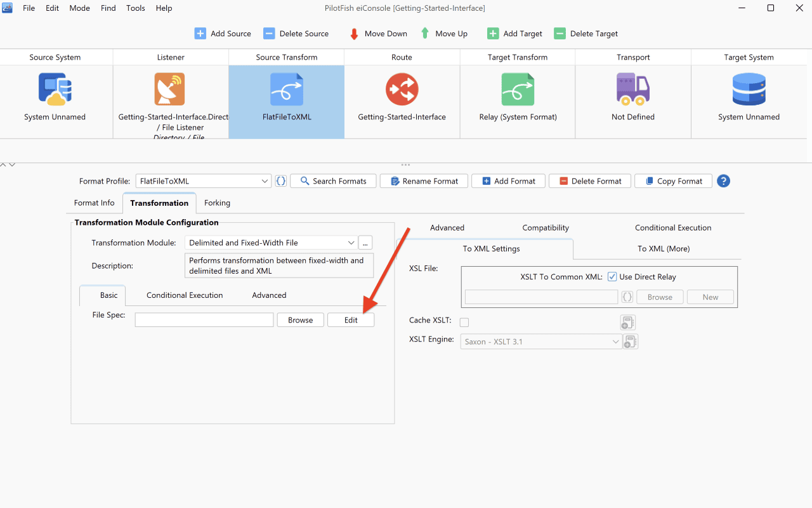The height and width of the screenshot is (508, 812).
Task: Click the Edit button for File Spec
Action: pos(351,320)
